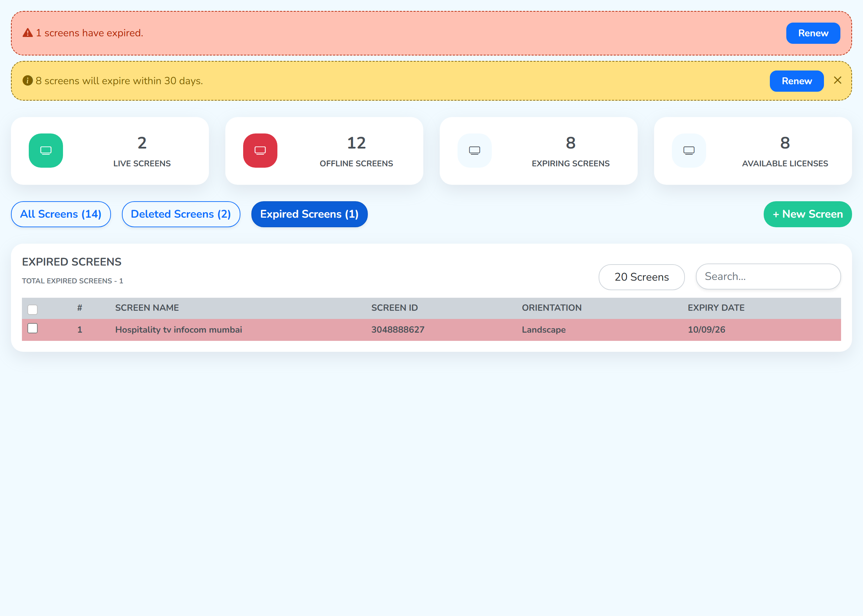This screenshot has height=616, width=863.
Task: Click the Expiry Date column header
Action: (x=716, y=308)
